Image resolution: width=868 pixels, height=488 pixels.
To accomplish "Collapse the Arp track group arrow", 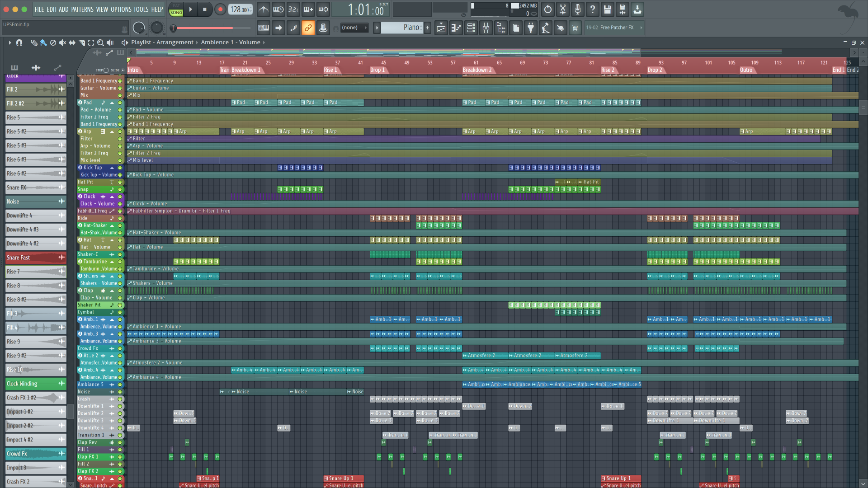I will click(112, 131).
